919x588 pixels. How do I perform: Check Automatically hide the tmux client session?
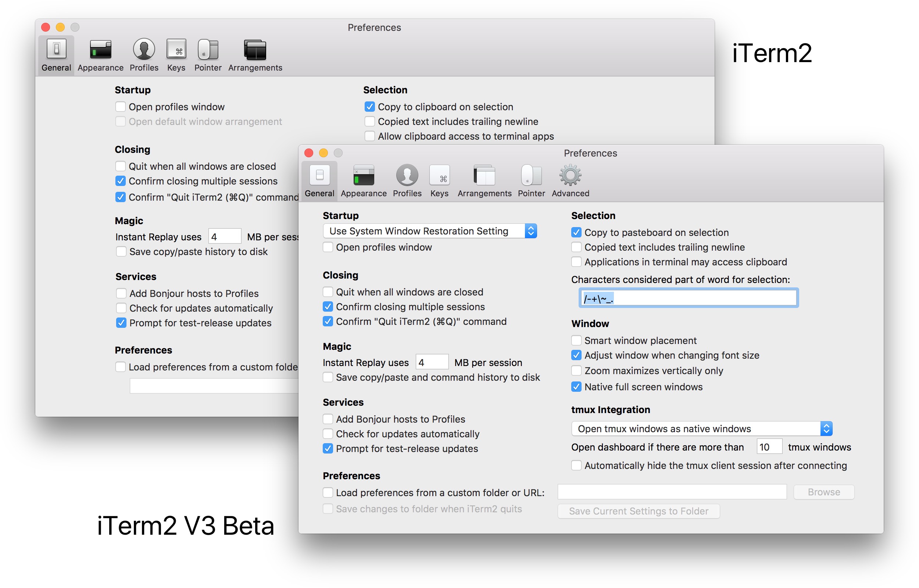[576, 465]
